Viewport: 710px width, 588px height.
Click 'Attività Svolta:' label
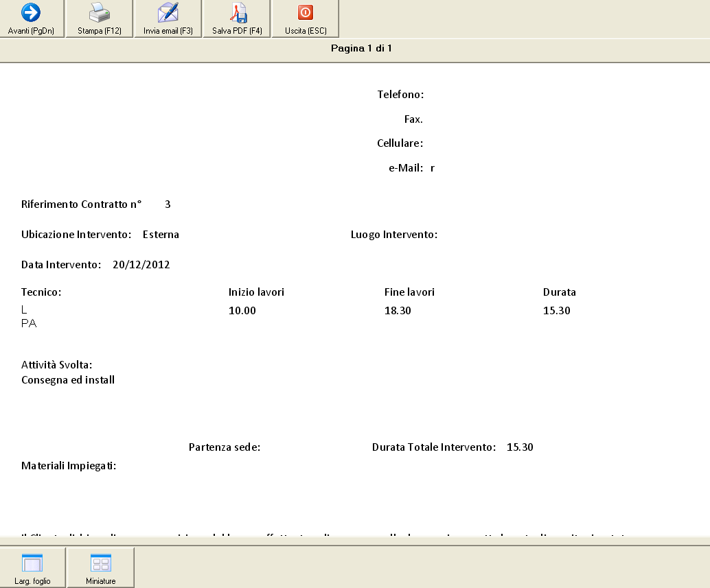[56, 365]
